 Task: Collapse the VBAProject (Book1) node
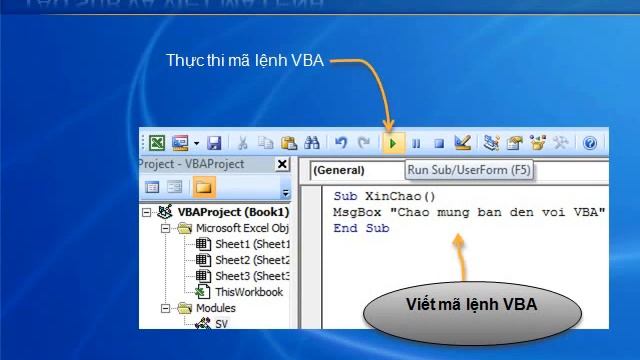[x=146, y=212]
